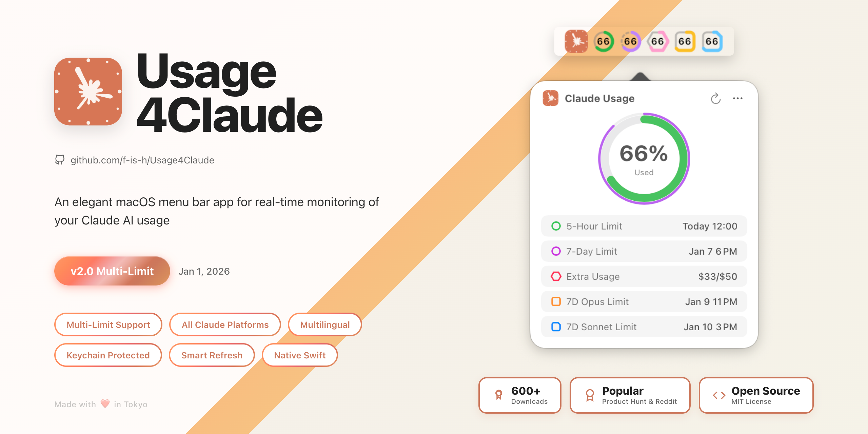This screenshot has height=434, width=868.
Task: Click the large Usage4Claude app logo
Action: pyautogui.click(x=88, y=92)
